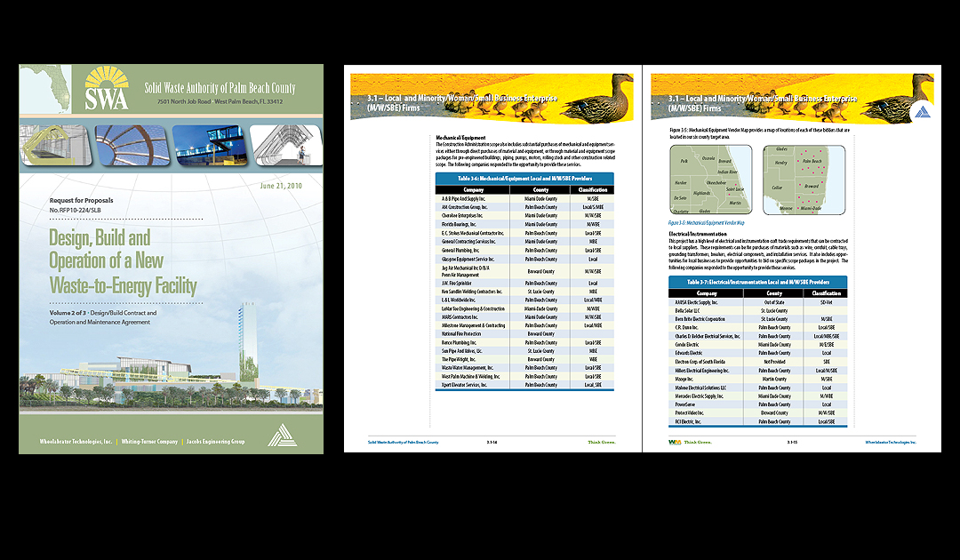The height and width of the screenshot is (560, 960).
Task: Select the blue night walkway photo thumbnail
Action: tap(210, 145)
